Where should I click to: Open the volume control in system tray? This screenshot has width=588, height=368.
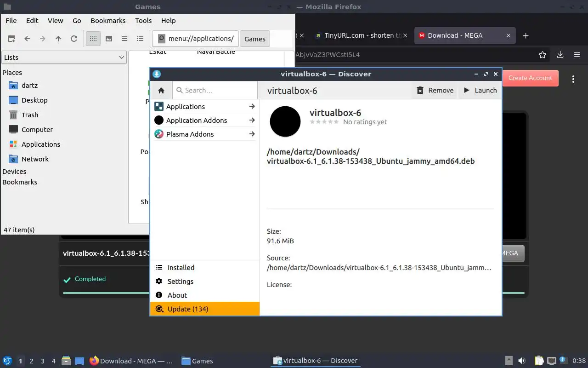pos(522,361)
